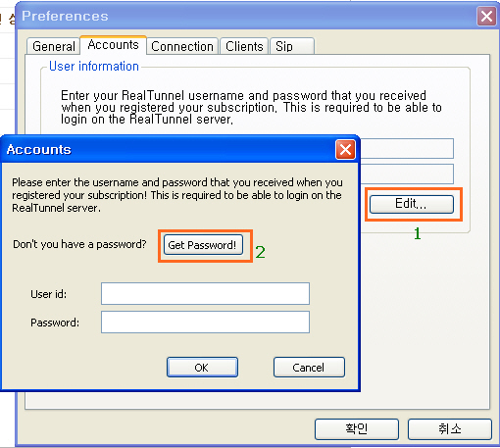Click the upper user information field in Preferences
The width and height of the screenshot is (500, 448).
pyautogui.click(x=407, y=148)
